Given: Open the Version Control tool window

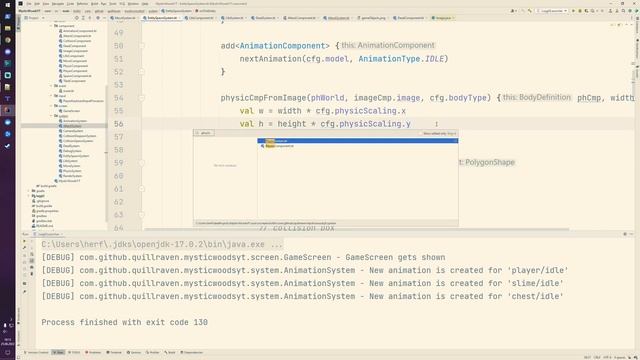Looking at the screenshot, I should pyautogui.click(x=36, y=352).
